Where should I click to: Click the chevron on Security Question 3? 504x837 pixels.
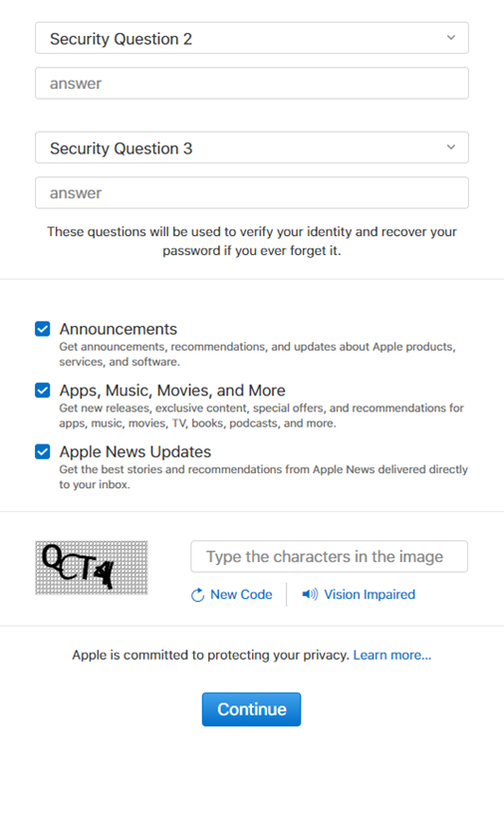tap(451, 147)
